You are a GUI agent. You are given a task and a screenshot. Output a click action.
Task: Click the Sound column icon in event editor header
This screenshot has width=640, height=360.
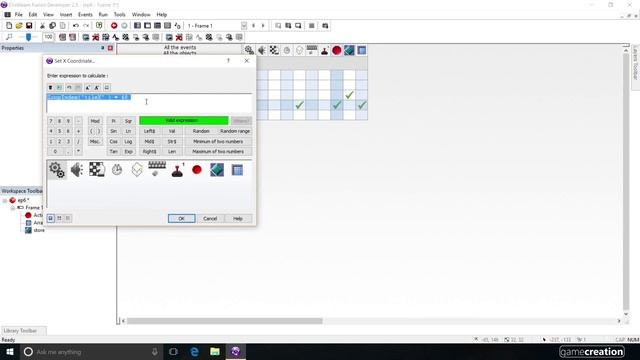(x=262, y=50)
